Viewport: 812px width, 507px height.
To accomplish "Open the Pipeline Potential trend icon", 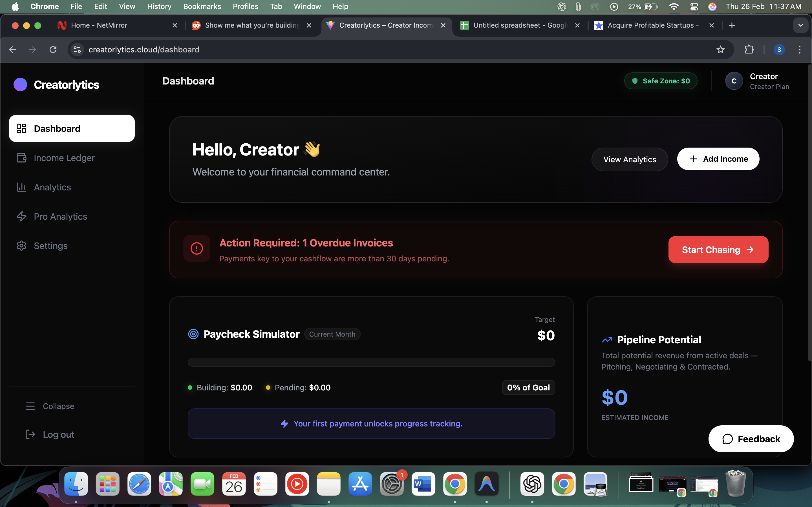I will point(607,340).
